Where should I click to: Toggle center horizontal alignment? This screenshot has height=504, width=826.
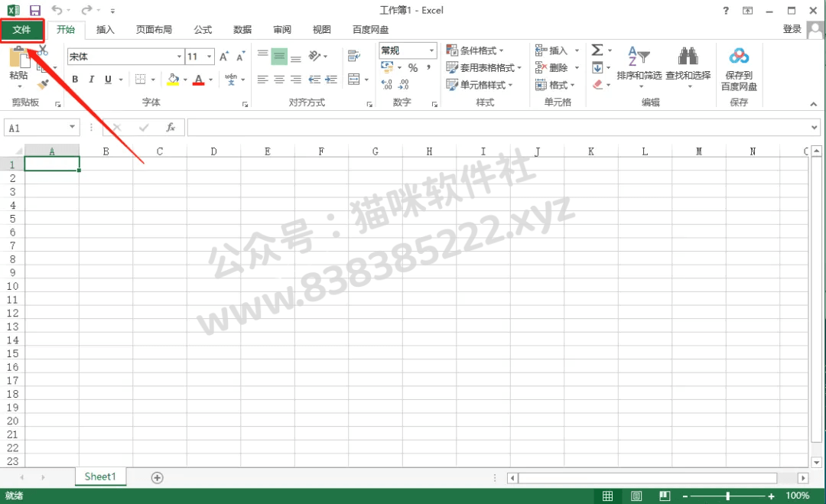(279, 80)
